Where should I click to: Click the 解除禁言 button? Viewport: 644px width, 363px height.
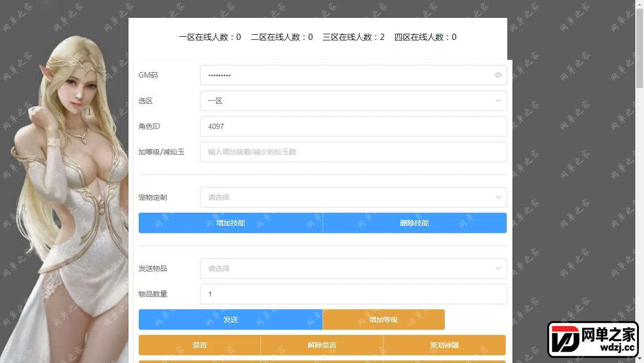click(x=322, y=345)
